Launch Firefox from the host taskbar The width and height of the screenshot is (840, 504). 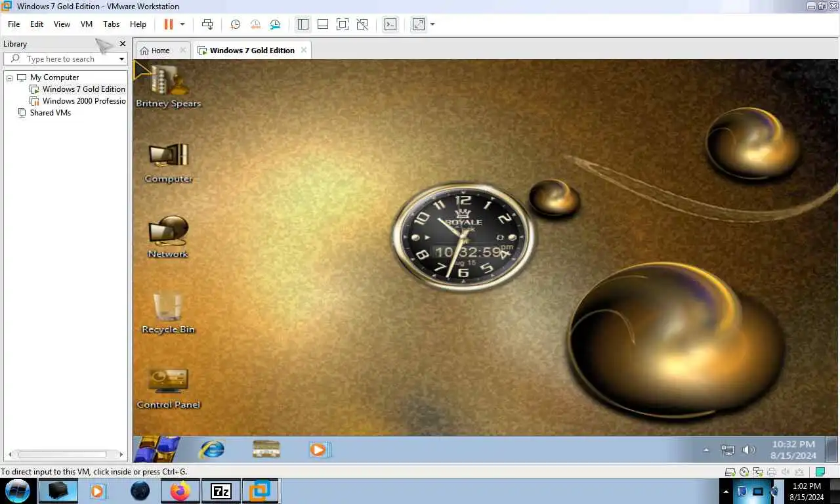179,491
